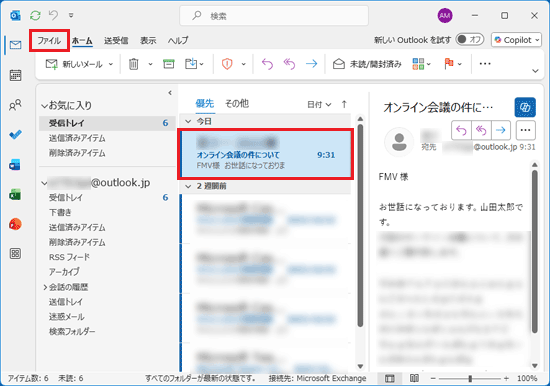Click the ribbon Reply arrow icon
The height and width of the screenshot is (386, 550).
(x=267, y=64)
